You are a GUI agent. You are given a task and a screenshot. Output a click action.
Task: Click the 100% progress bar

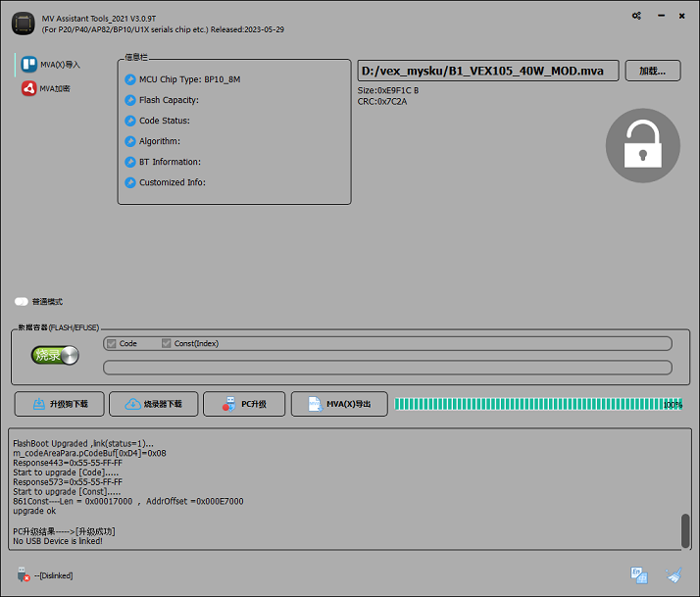tap(538, 404)
